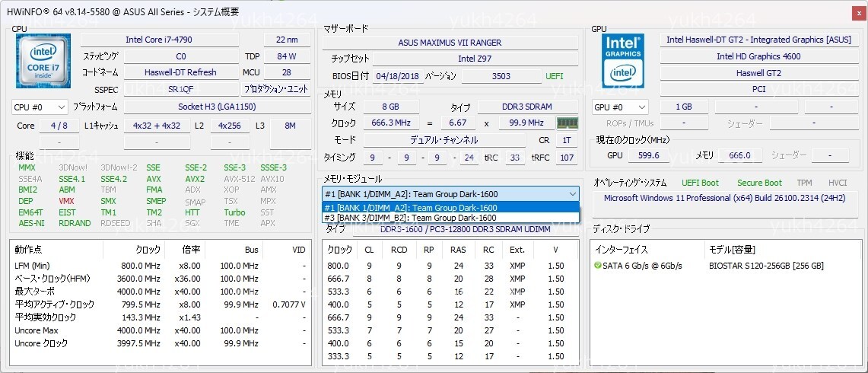Click the Intel Core i7-4790 name field

[160, 40]
